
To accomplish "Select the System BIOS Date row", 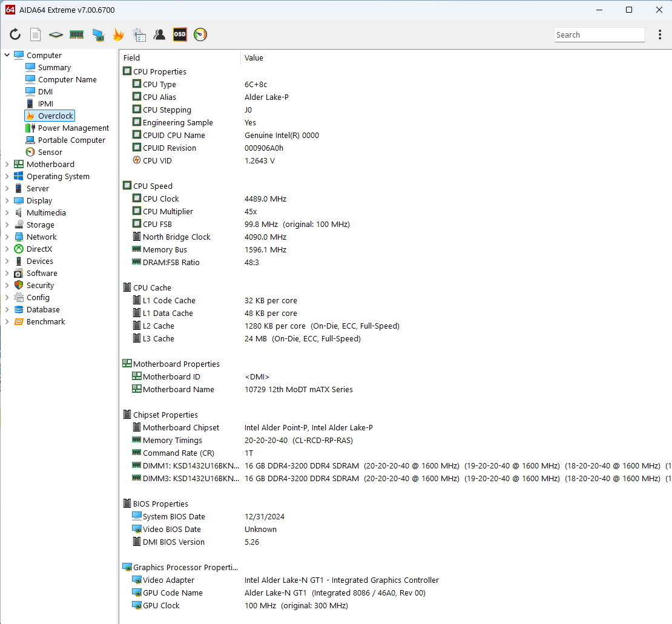I will coord(395,516).
